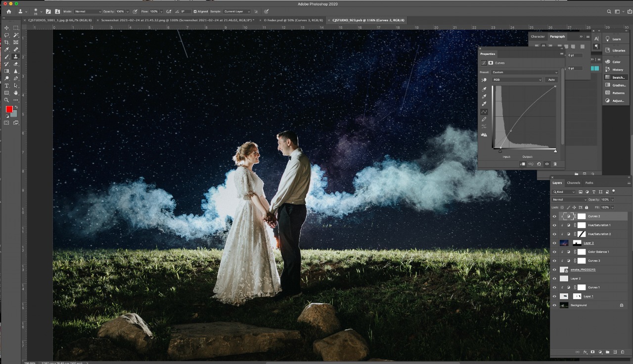Go to the Home screen icon
Viewport: 633px width, 364px height.
pyautogui.click(x=8, y=11)
